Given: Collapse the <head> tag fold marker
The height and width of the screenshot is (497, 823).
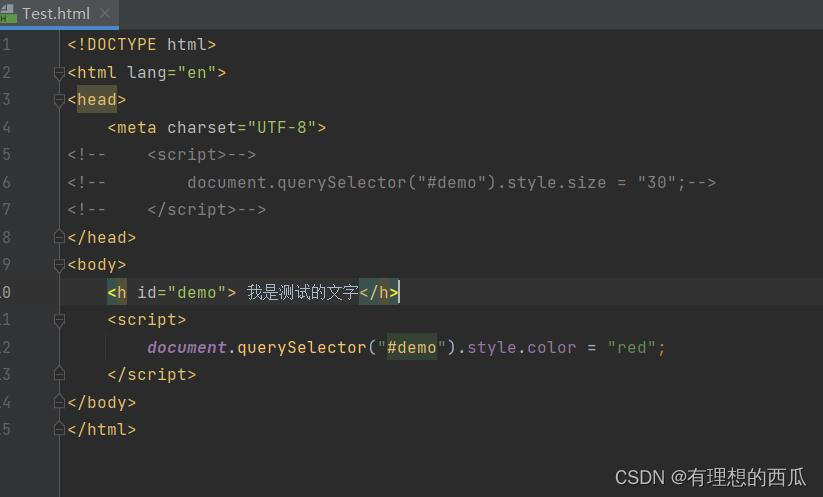Looking at the screenshot, I should [x=59, y=100].
